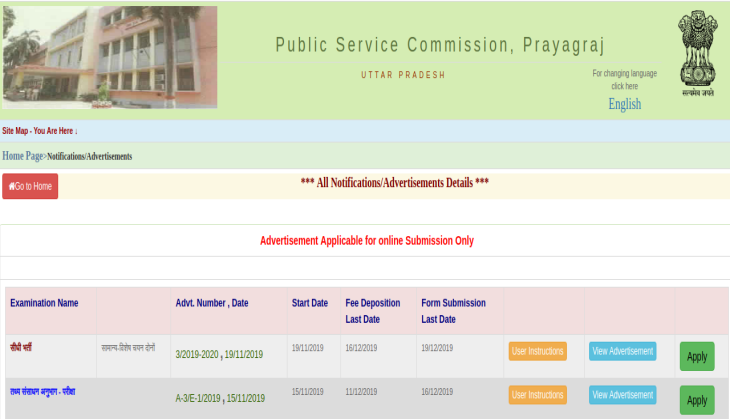Open User Instructions for advt 3/2019-2020
The height and width of the screenshot is (419, 730).
pos(538,351)
